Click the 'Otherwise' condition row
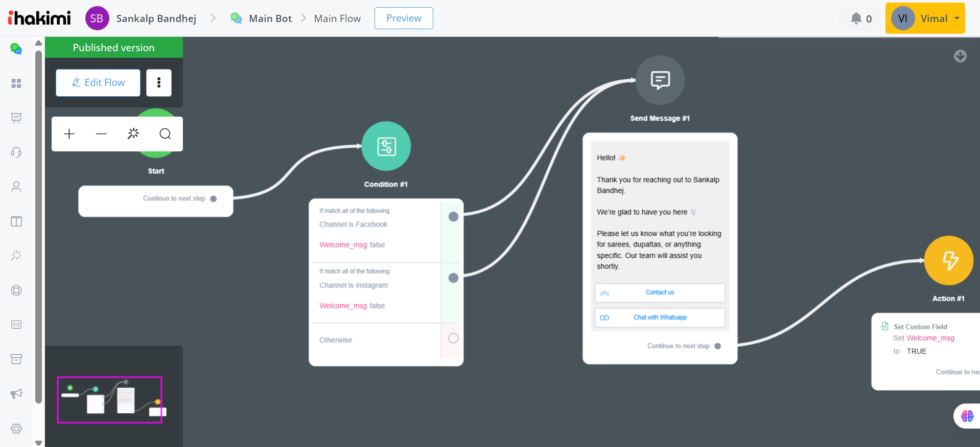This screenshot has height=447, width=980. pos(386,340)
